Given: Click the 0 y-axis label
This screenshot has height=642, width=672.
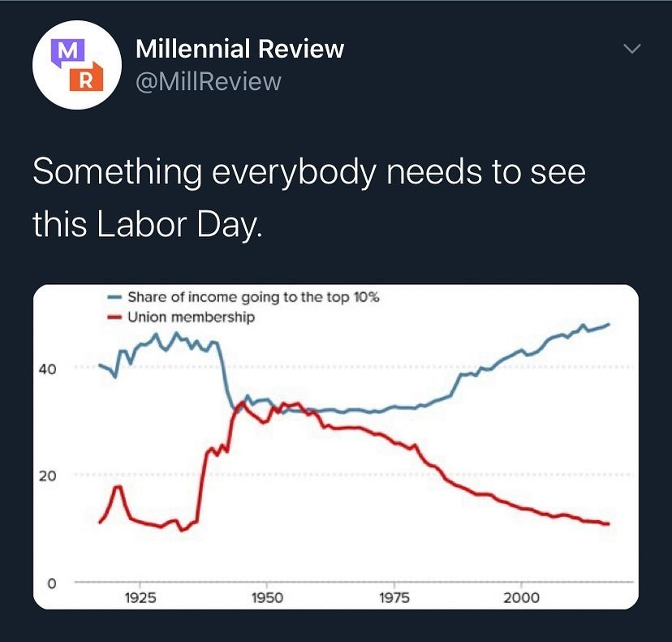Looking at the screenshot, I should (x=51, y=584).
